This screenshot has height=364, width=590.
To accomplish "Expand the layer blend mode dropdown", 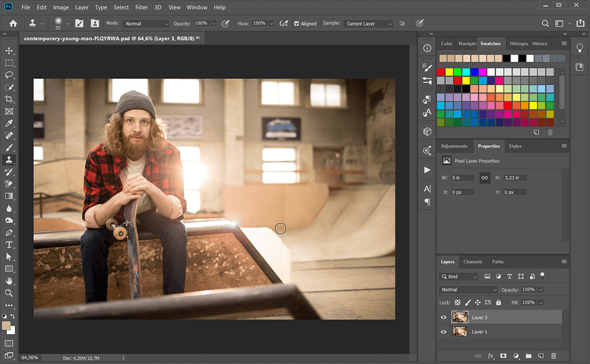I will pyautogui.click(x=468, y=290).
